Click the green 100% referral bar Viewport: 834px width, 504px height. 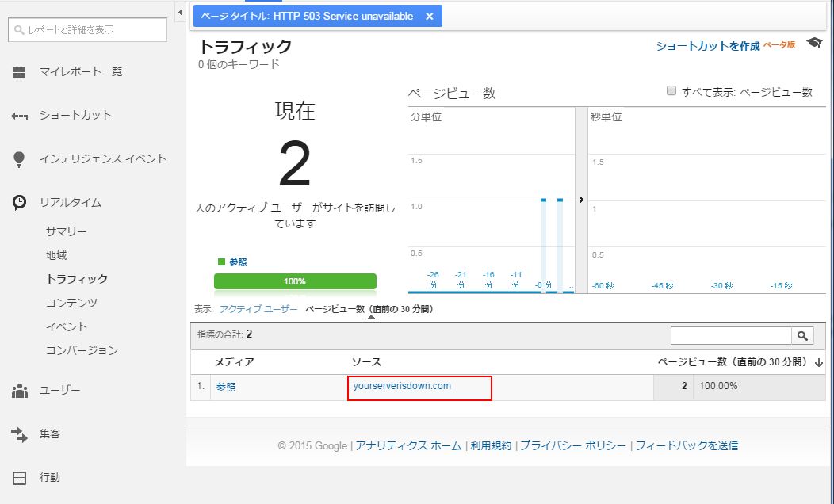tap(295, 281)
